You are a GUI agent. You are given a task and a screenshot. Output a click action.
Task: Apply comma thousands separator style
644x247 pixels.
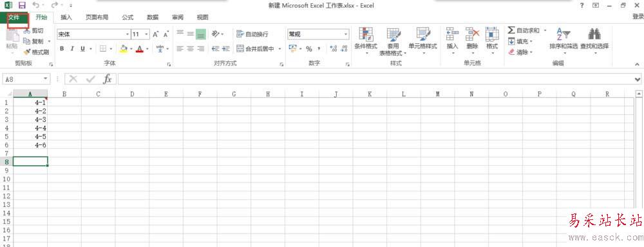tap(319, 49)
